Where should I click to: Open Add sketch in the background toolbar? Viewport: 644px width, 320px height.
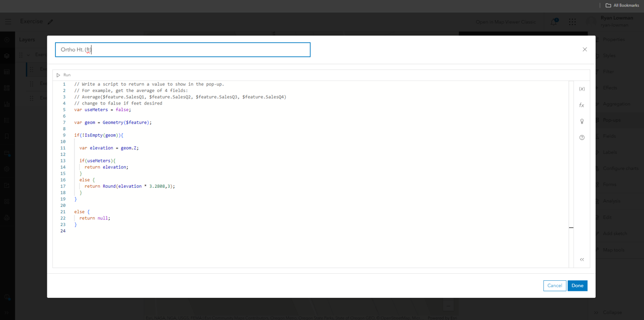coord(615,233)
